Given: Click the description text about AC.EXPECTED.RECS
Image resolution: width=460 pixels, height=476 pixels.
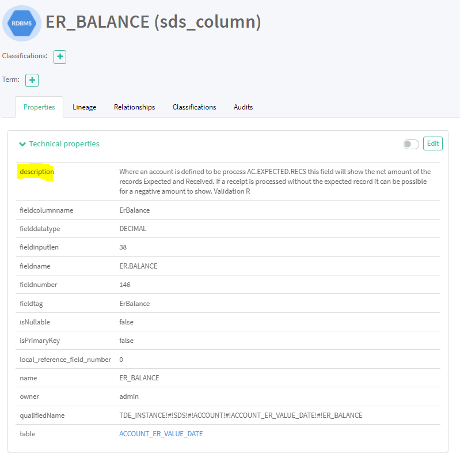Looking at the screenshot, I should [274, 181].
